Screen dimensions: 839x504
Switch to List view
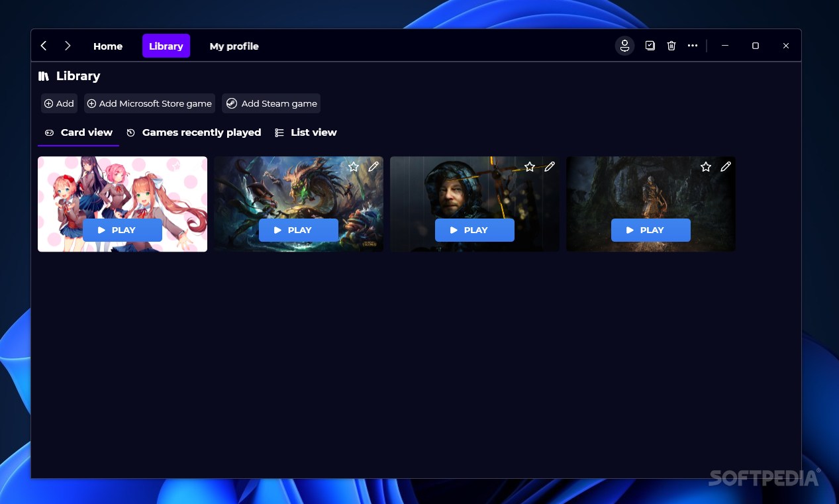click(x=306, y=132)
